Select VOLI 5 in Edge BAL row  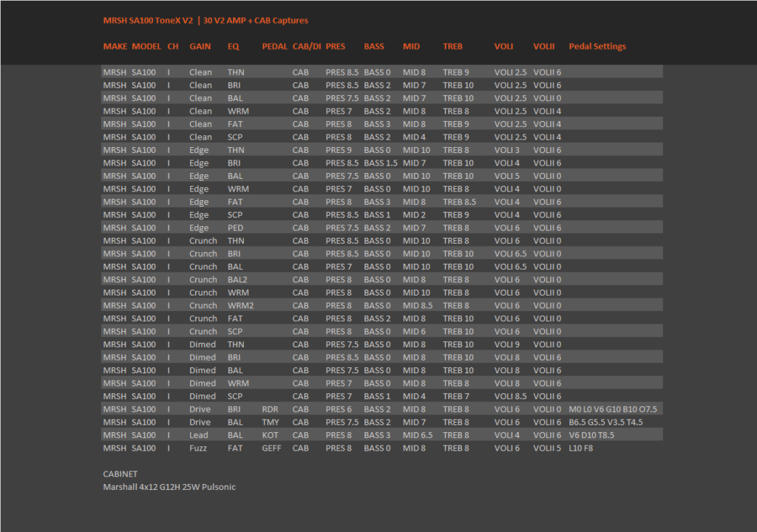507,176
